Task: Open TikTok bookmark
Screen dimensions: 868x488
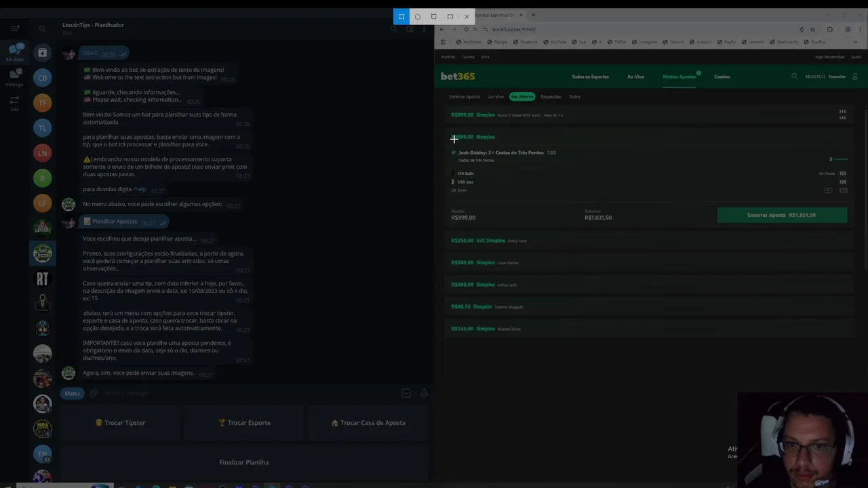Action: pos(616,42)
